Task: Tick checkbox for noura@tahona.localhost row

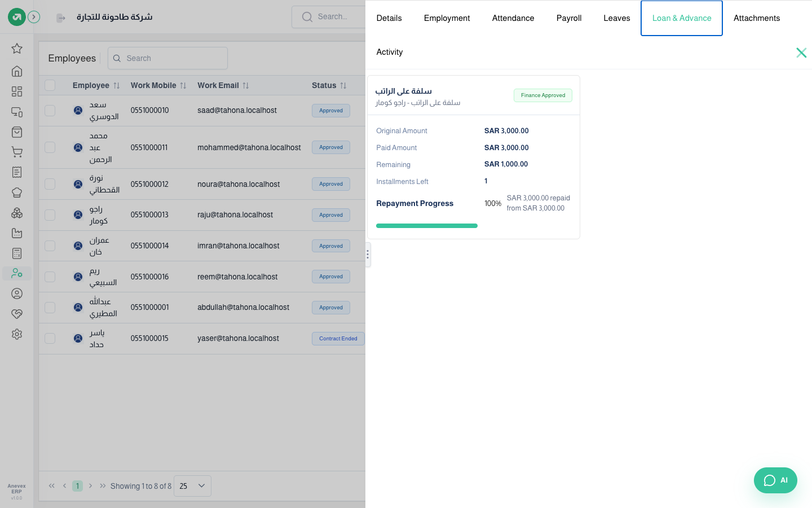Action: coord(50,184)
